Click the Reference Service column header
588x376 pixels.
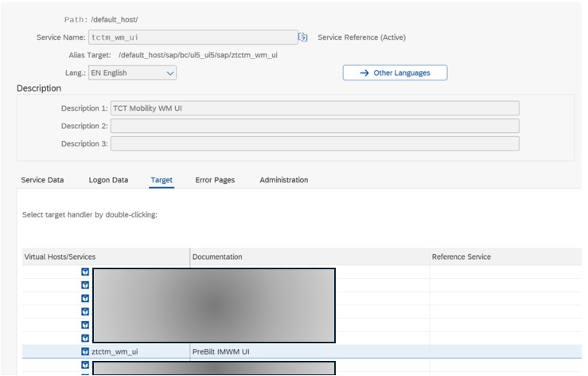(x=461, y=257)
